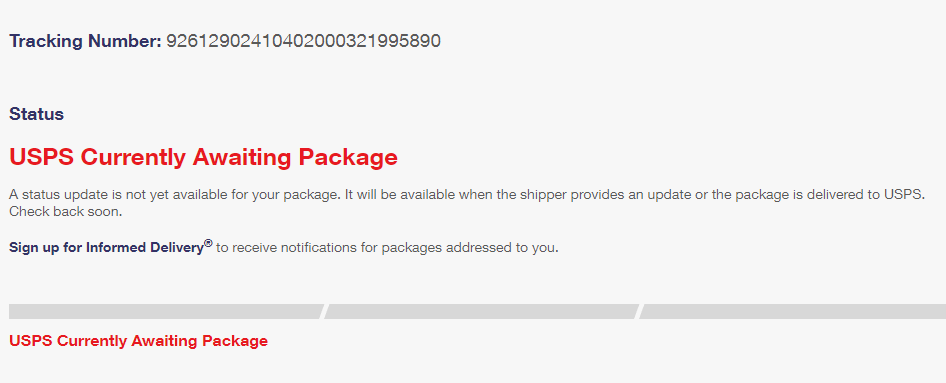Click the middle segment of the progress bar
The width and height of the screenshot is (946, 383).
click(481, 311)
